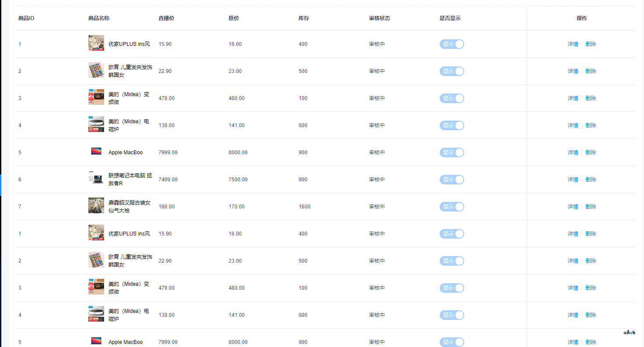Click 删除 for the first 欧育 儿童发夹 row
Screen dimensions: 644x347
[591, 71]
